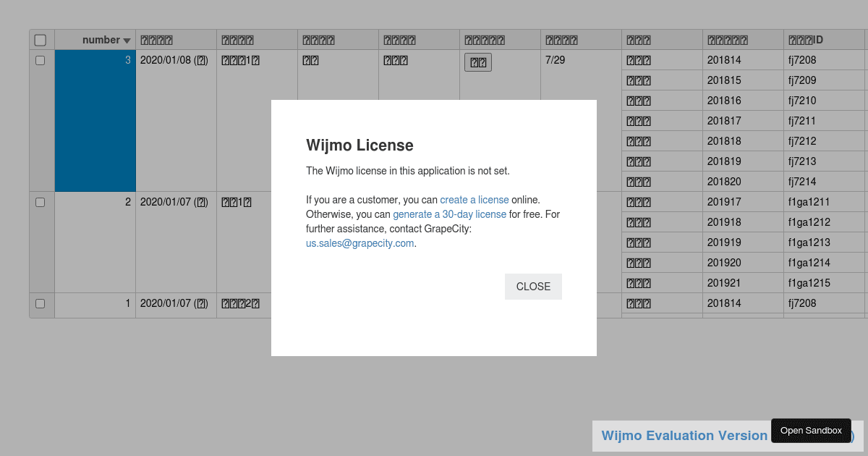Click the Open Sandbox button
Viewport: 868px width, 456px height.
811,431
